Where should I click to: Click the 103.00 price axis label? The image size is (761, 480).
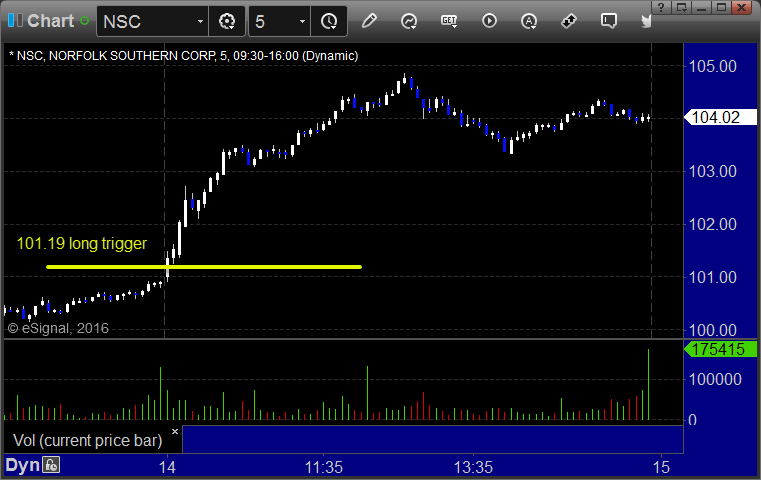pyautogui.click(x=713, y=171)
